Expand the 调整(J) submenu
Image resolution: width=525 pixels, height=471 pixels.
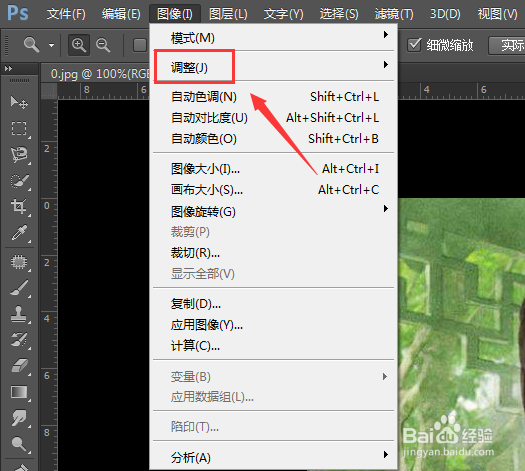click(x=274, y=67)
